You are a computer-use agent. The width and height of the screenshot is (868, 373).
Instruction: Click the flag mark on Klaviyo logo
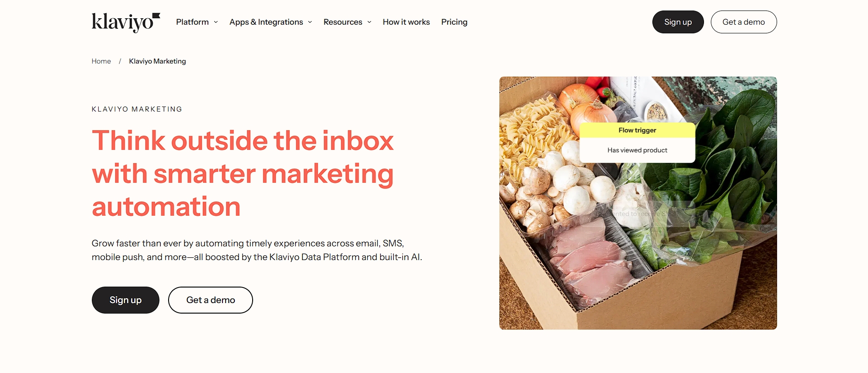(156, 16)
